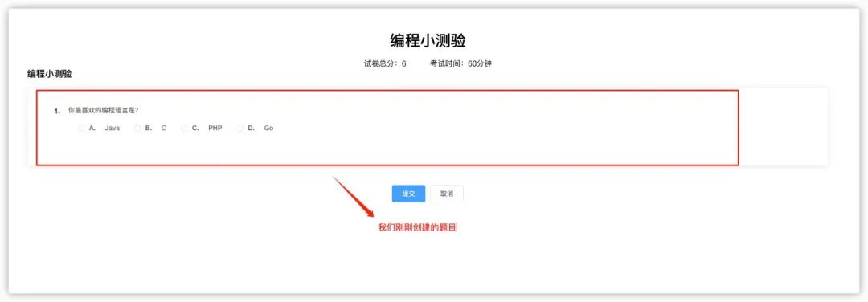Click the question number 1.
Viewport: 868px width, 302px height.
point(57,111)
